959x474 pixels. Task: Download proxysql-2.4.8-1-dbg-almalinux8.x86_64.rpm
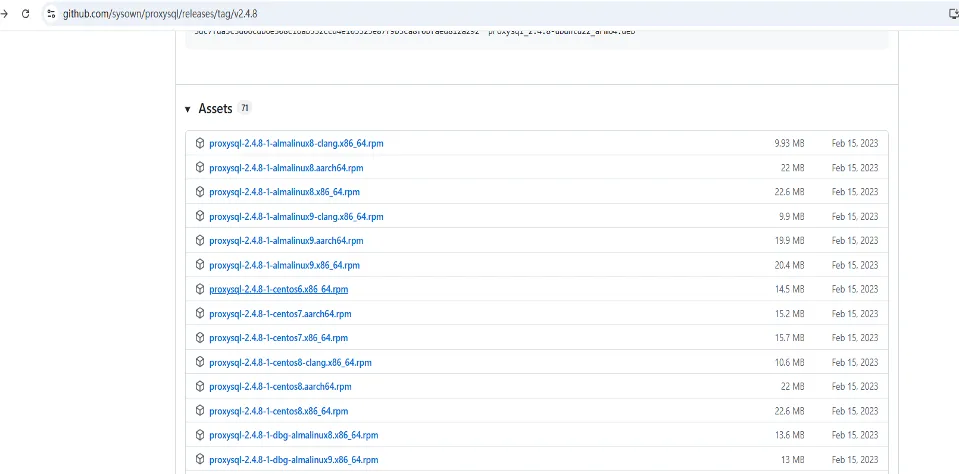tap(294, 435)
